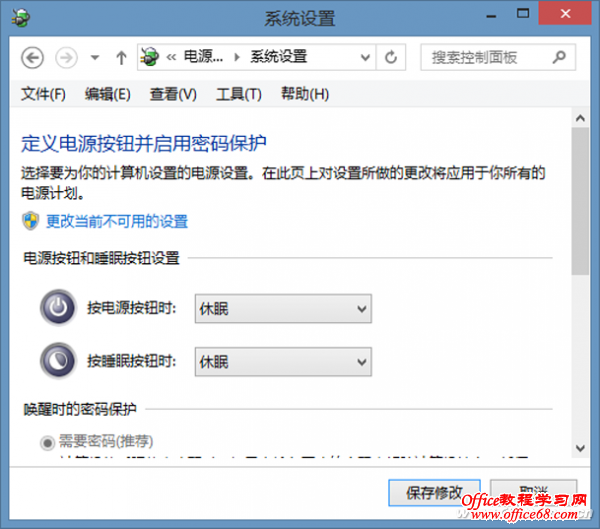Screen dimensions: 600x529
Task: Click the 唤醒时的密码保护 section label
Action: 80,409
